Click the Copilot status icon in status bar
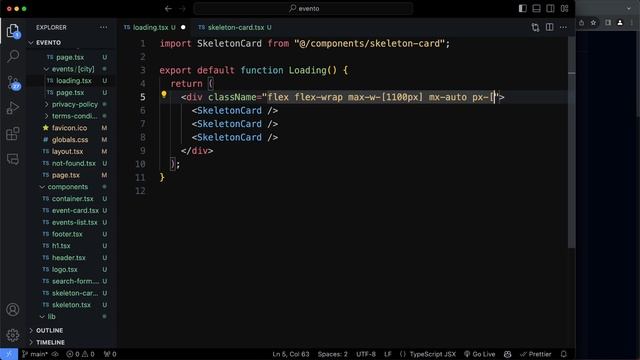640x360 pixels. tap(507, 354)
